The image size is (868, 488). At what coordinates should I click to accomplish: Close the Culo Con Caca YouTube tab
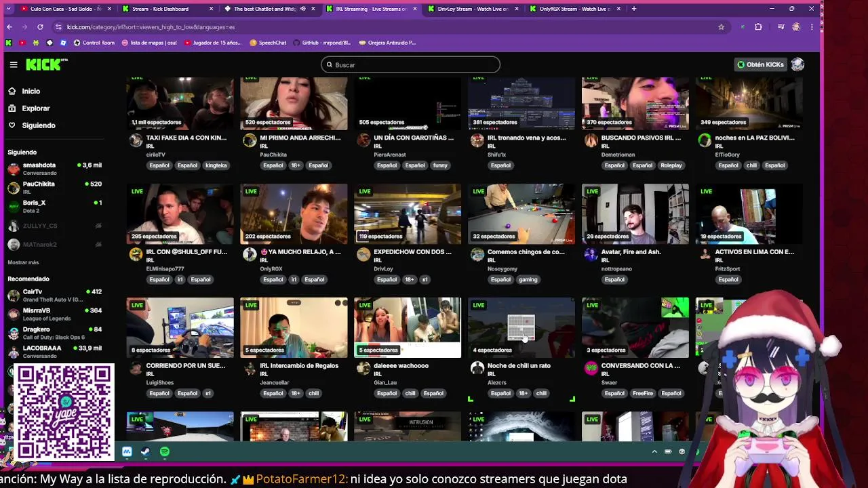pyautogui.click(x=109, y=9)
